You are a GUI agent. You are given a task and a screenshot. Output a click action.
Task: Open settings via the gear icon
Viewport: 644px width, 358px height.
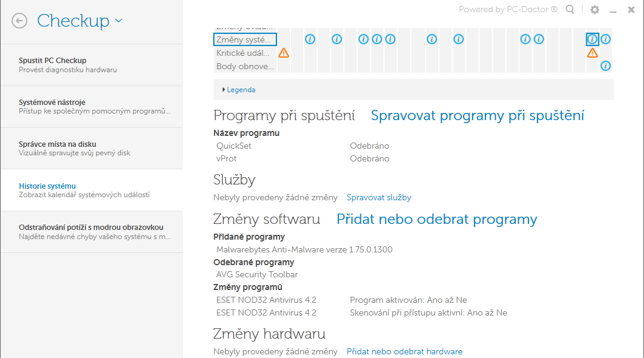[x=595, y=10]
